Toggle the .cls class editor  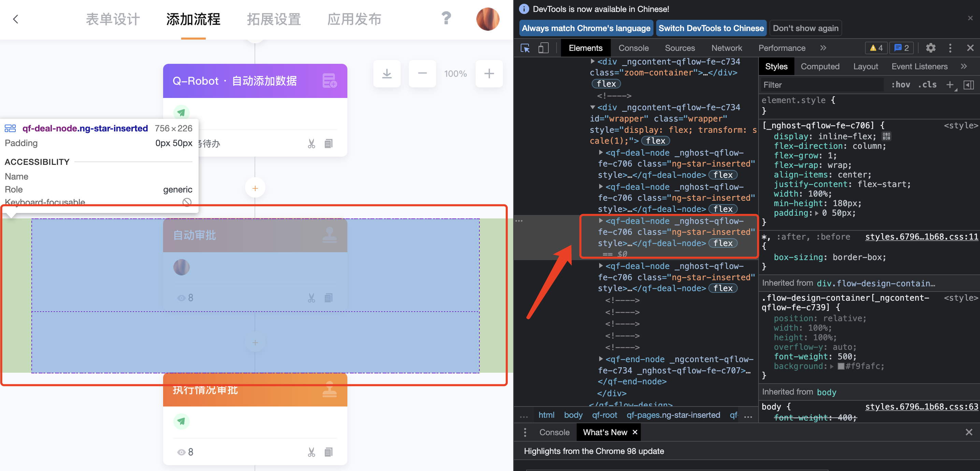(x=927, y=84)
